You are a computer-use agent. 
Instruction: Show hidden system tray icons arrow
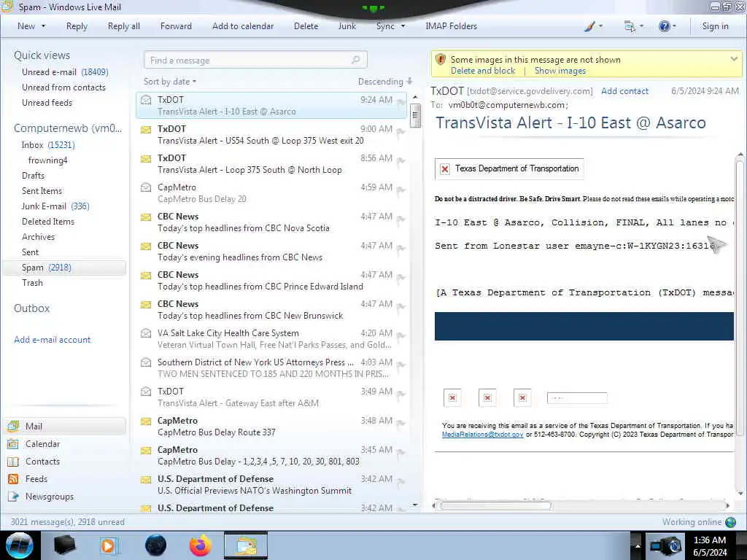pos(638,545)
